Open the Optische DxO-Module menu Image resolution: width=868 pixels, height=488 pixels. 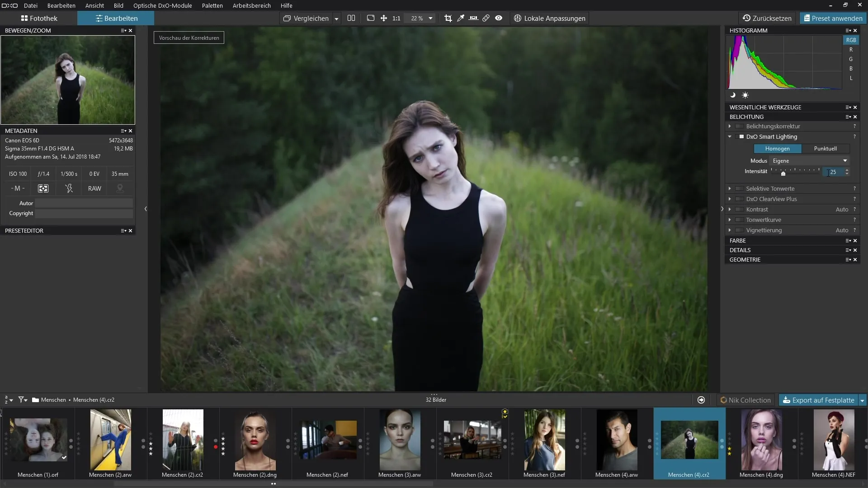(x=162, y=5)
